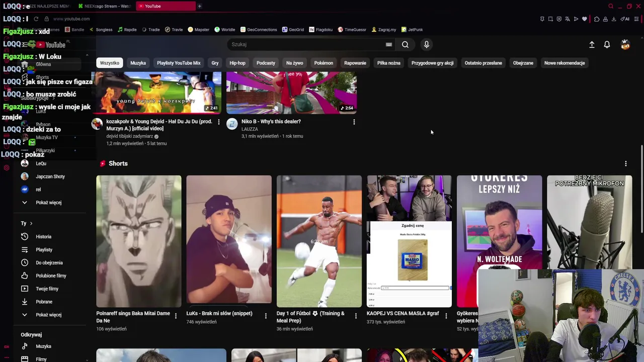Select the Piłka nożna filter chip
This screenshot has height=362, width=644.
coord(388,63)
